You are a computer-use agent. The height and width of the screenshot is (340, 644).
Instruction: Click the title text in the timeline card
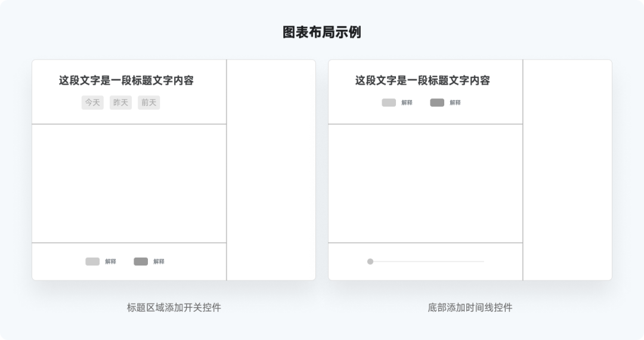(423, 81)
